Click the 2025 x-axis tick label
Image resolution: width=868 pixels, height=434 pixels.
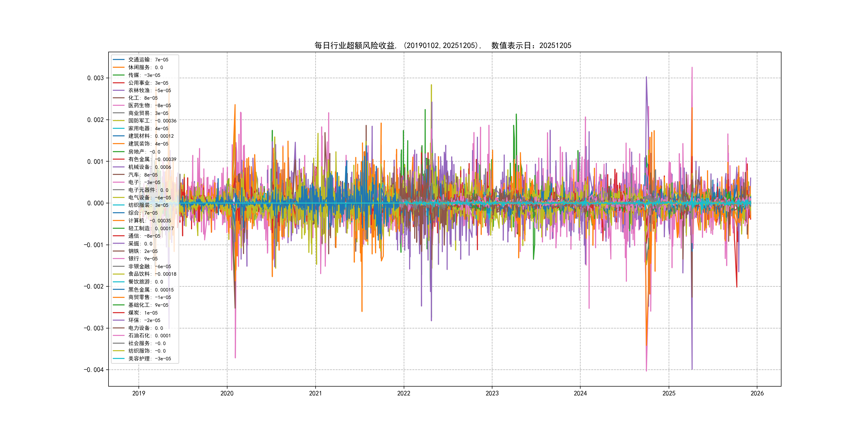669,393
